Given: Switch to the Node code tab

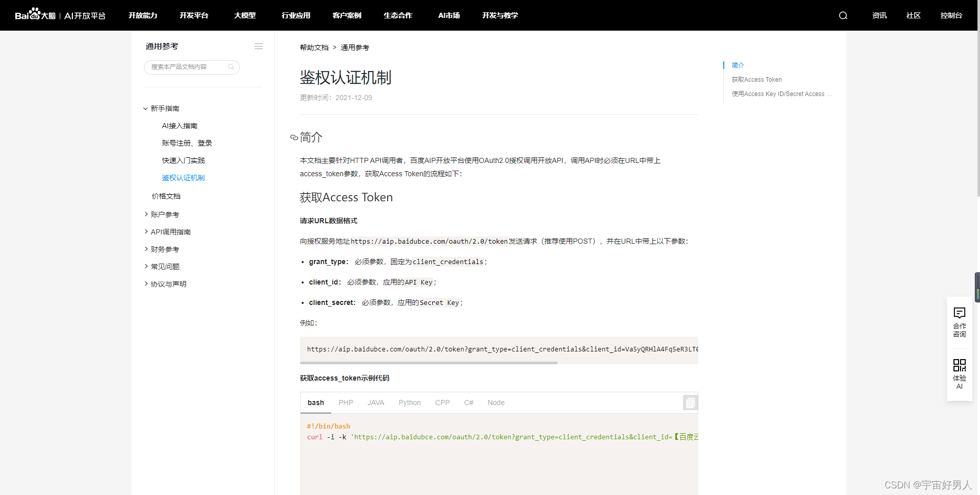Looking at the screenshot, I should pyautogui.click(x=496, y=403).
